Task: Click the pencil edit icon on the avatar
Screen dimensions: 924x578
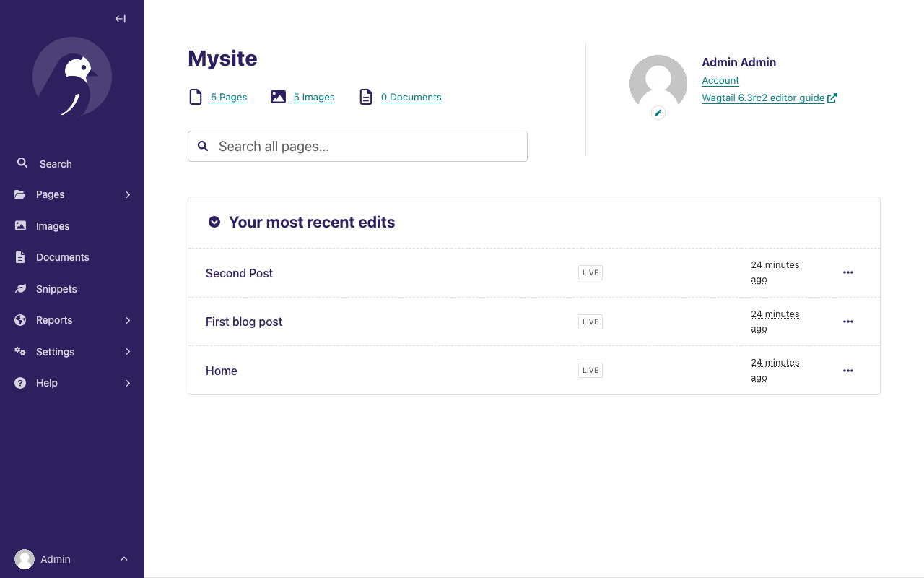Action: click(658, 113)
